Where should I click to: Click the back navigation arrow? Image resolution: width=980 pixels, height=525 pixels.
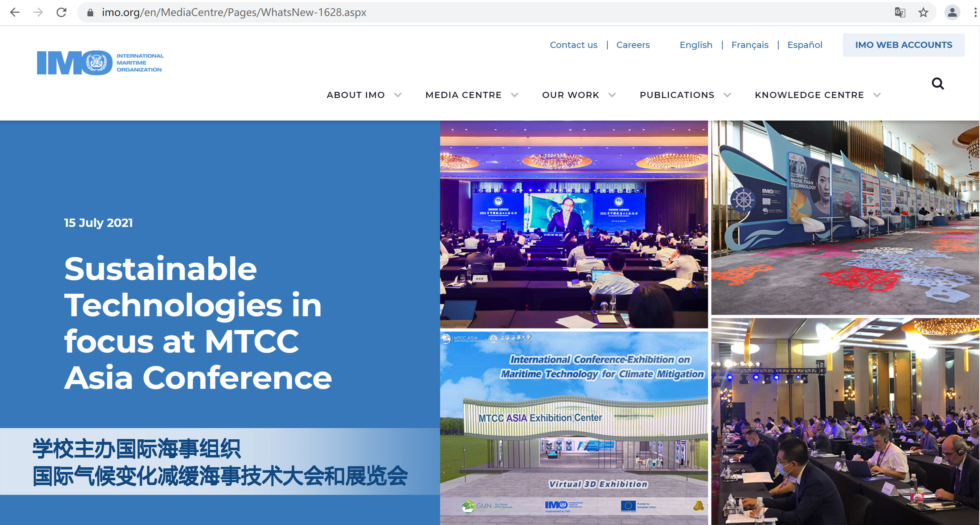coord(15,12)
